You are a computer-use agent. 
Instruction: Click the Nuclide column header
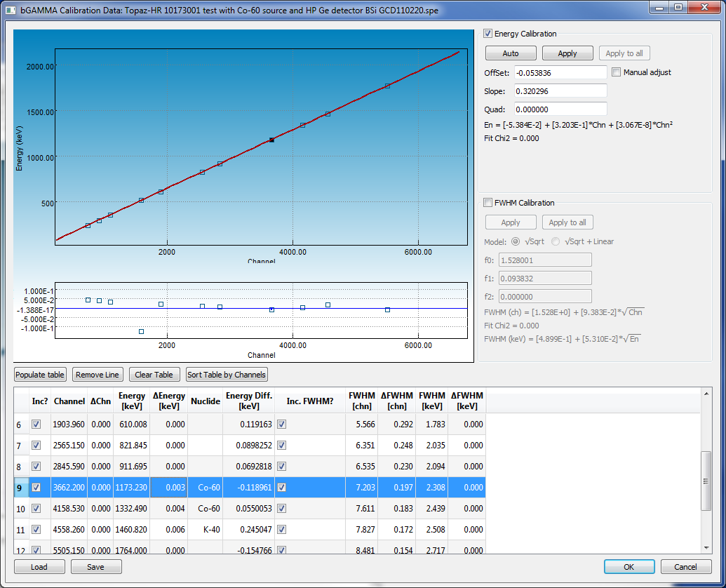click(x=205, y=401)
